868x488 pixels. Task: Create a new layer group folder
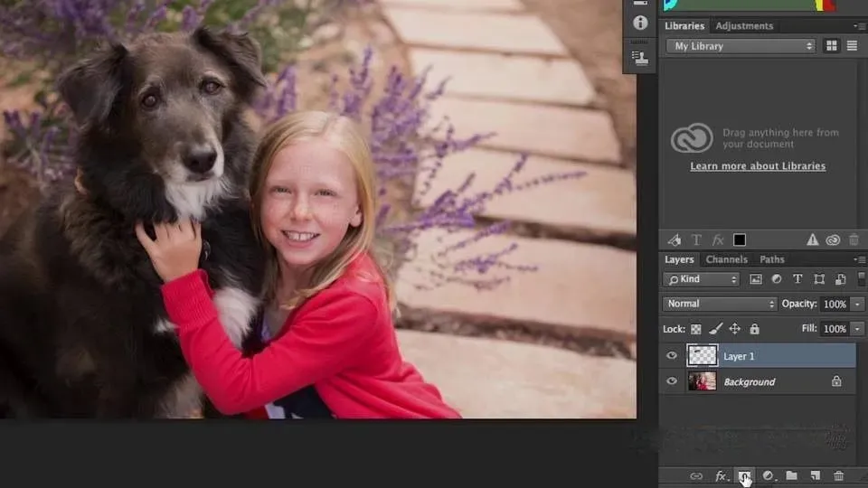pyautogui.click(x=791, y=476)
